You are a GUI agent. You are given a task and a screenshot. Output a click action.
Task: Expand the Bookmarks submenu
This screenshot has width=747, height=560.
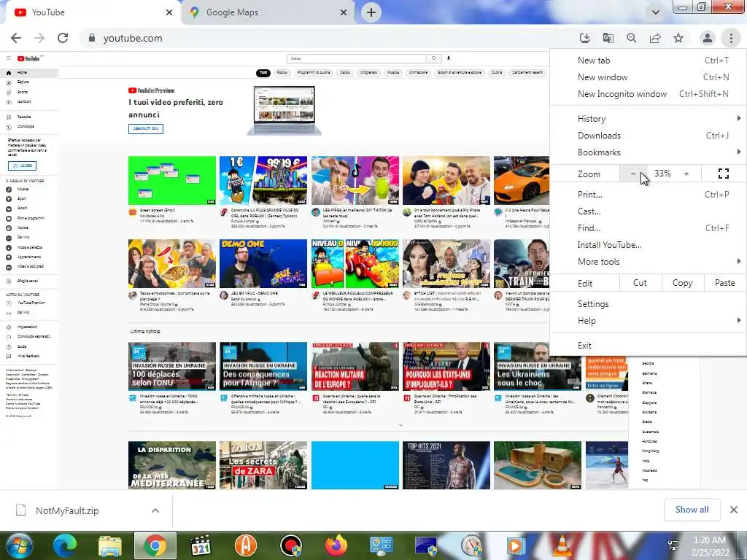click(648, 152)
